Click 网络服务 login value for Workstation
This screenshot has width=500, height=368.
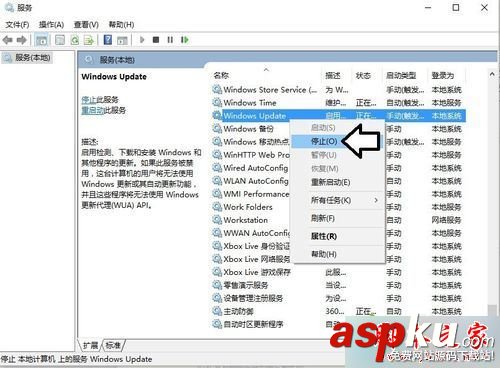coord(446,220)
